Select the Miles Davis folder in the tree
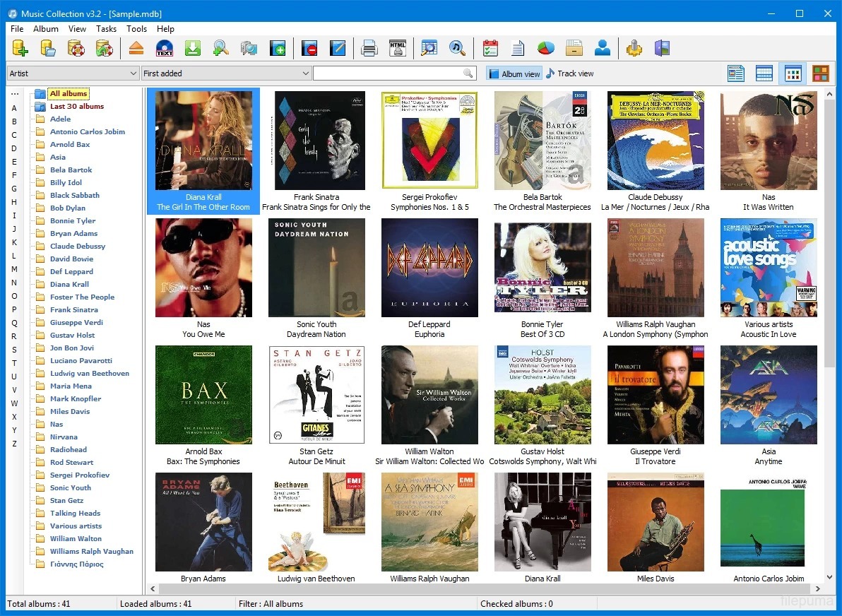This screenshot has width=842, height=616. pos(70,411)
